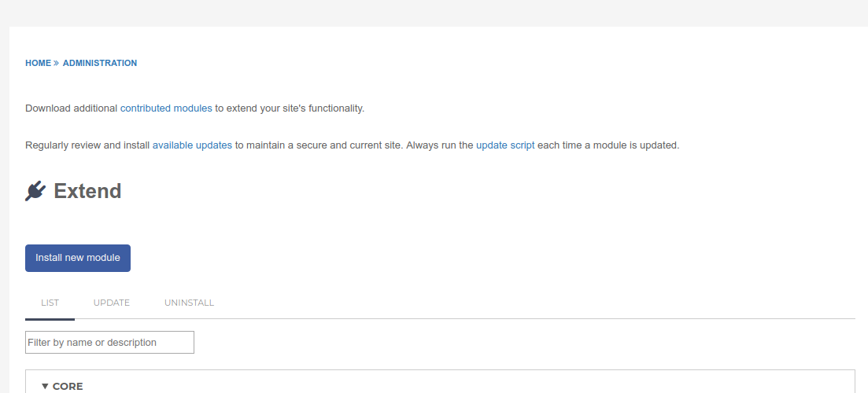Screen dimensions: 868x393
Task: Collapse the CORE section triangle
Action: [45, 386]
